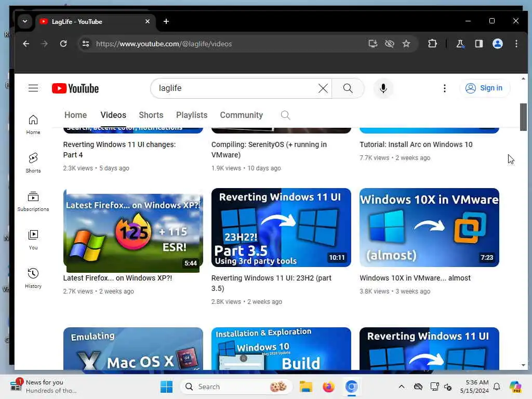This screenshot has width=532, height=399.
Task: Select the LagLife - YouTube browser tab
Action: point(96,21)
